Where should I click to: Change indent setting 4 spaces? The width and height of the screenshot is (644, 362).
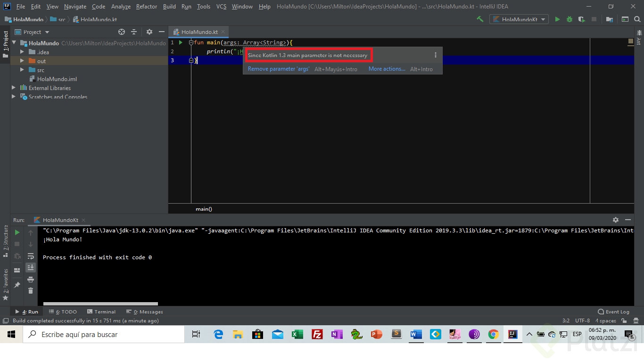[605, 321]
